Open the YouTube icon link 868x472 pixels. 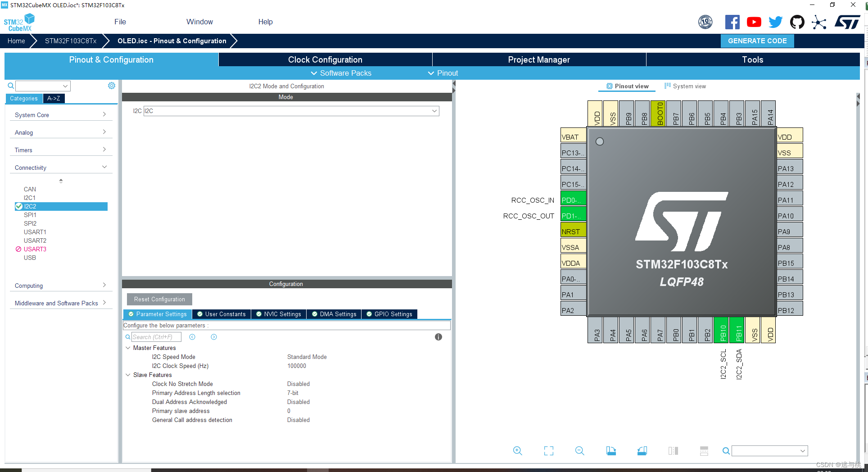pyautogui.click(x=754, y=22)
